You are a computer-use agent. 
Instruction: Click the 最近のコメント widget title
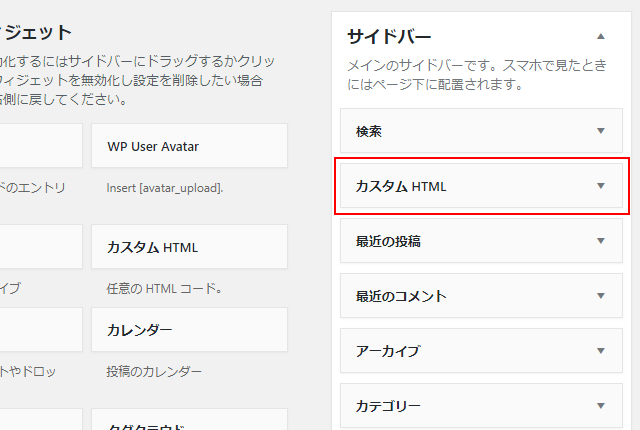coord(401,296)
